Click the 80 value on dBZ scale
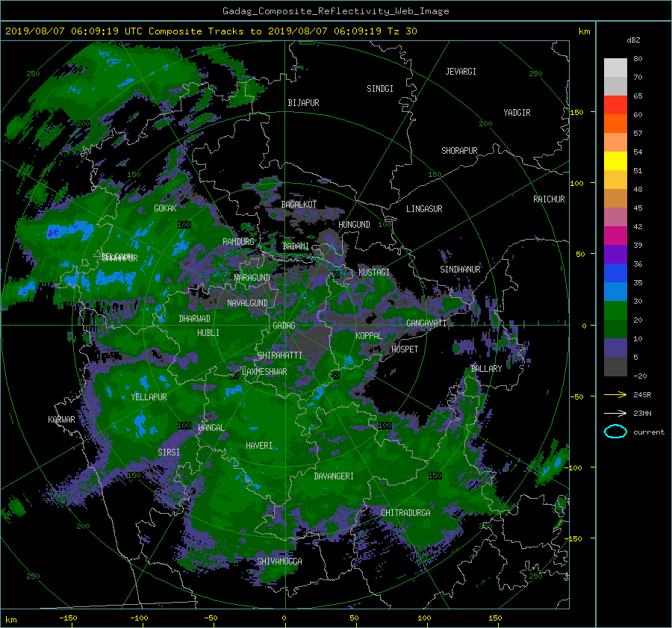This screenshot has width=672, height=628. click(638, 59)
